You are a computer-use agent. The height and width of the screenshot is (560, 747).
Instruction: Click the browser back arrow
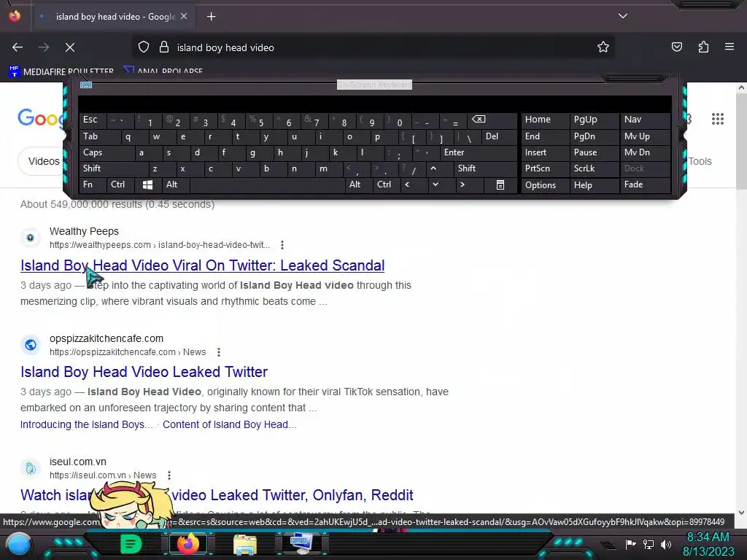pos(18,47)
